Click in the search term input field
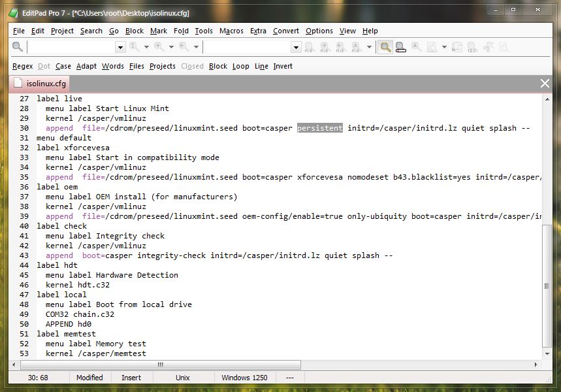 pos(72,47)
